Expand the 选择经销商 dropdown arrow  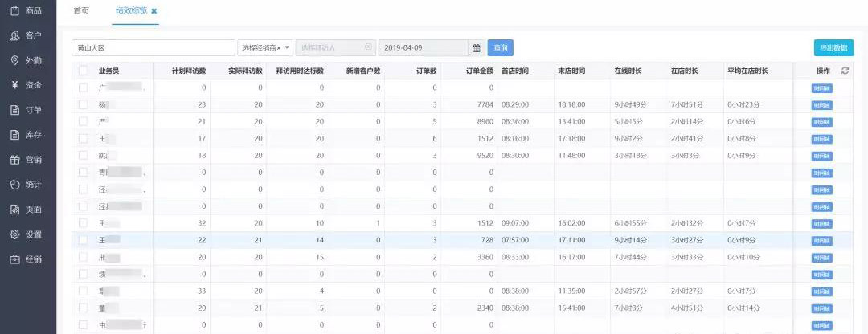point(287,48)
